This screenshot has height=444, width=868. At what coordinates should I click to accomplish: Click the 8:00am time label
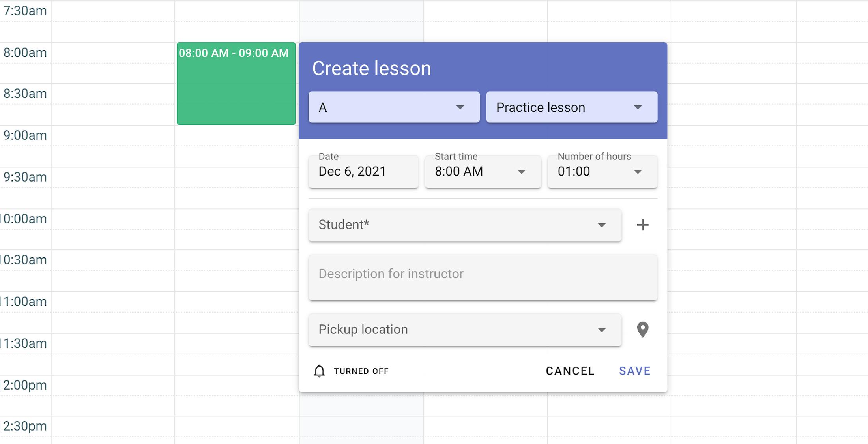click(x=25, y=53)
